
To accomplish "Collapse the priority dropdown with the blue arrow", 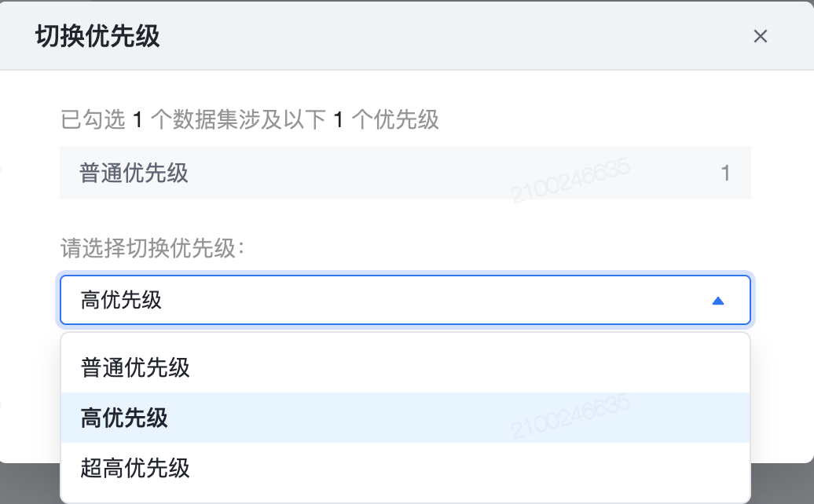I will [717, 300].
